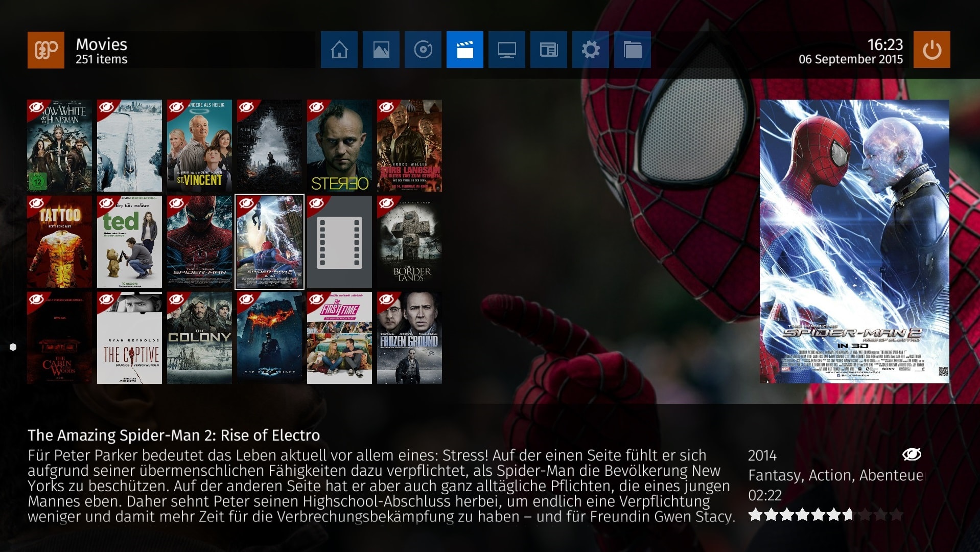Click title 'The Amazing Spider-Man 2: Rise of Electro'
The height and width of the screenshot is (552, 980).
coord(174,435)
